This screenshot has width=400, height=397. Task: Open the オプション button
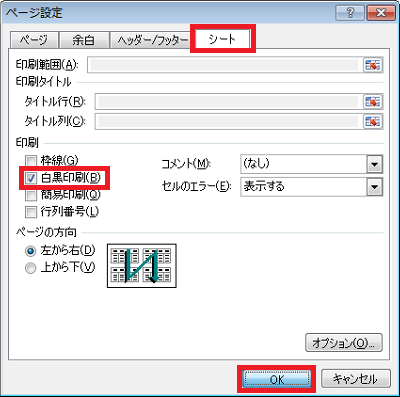coord(344,342)
